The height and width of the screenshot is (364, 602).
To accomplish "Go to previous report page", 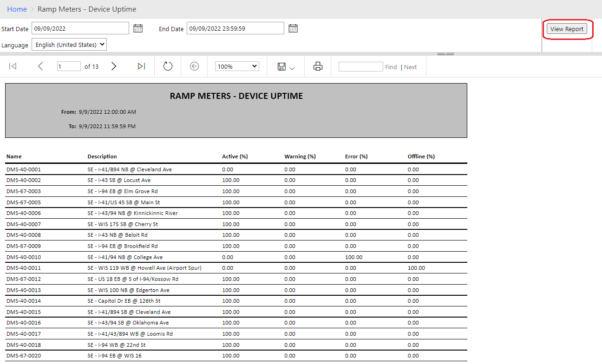I will pyautogui.click(x=40, y=66).
